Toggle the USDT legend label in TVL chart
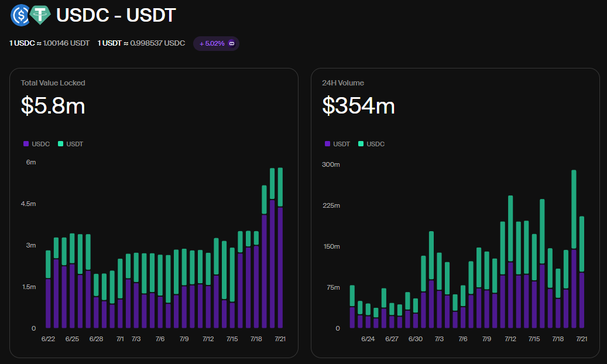 (75, 144)
